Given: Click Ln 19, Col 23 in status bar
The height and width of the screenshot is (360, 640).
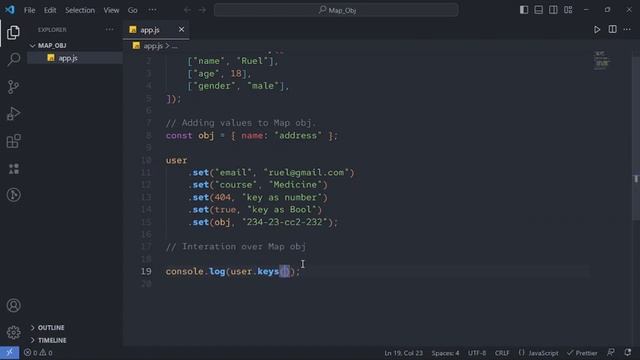Looking at the screenshot, I should (403, 353).
